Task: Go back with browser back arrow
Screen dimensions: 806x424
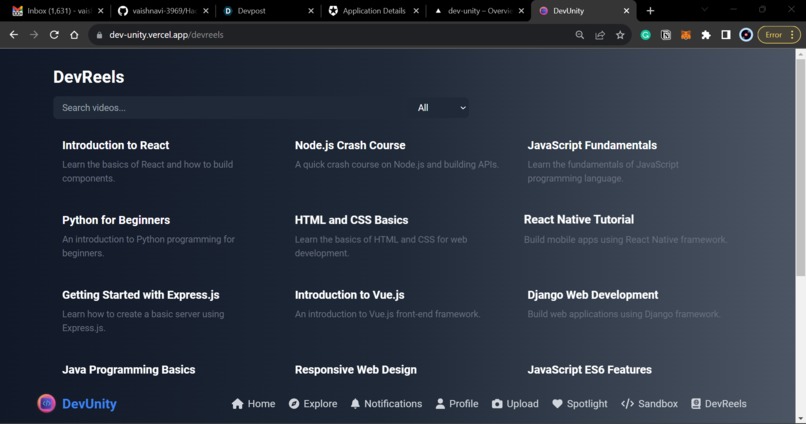Action: coord(14,35)
